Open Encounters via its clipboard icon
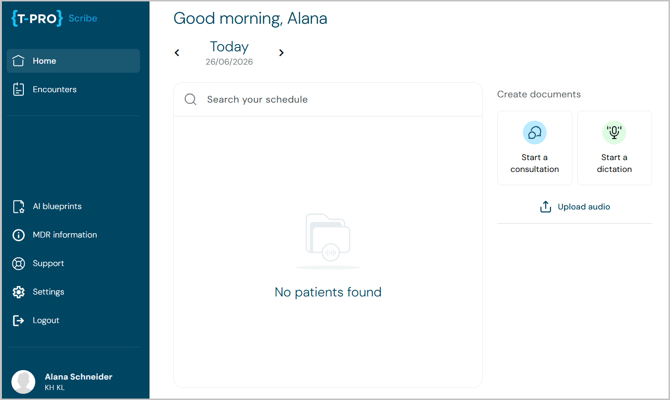This screenshot has width=670, height=400. 18,89
